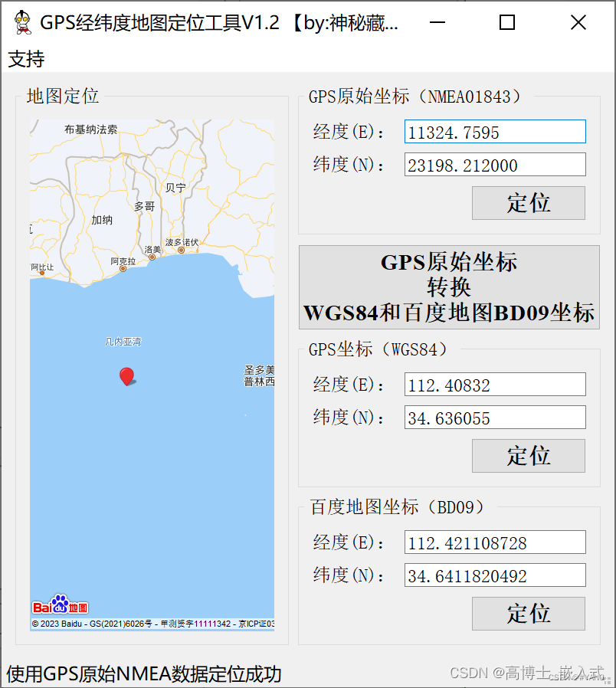Select the WGS84 经度 field showing 112.40832
The width and height of the screenshot is (616, 688).
click(x=494, y=384)
